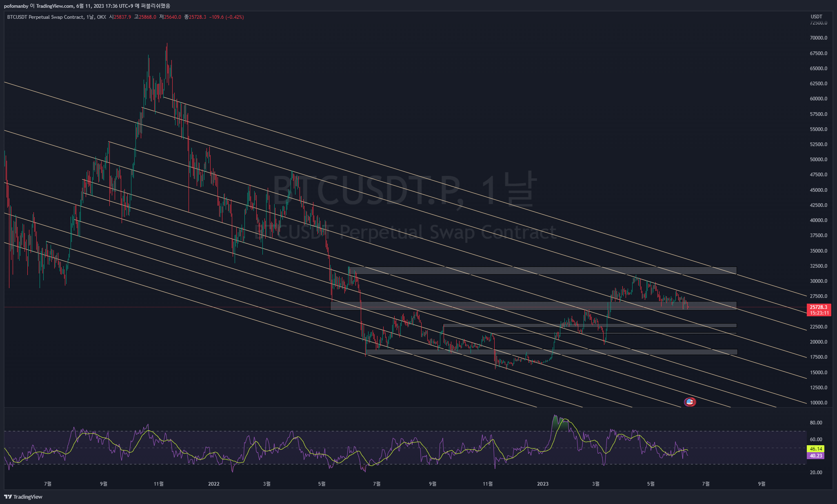837x504 pixels.
Task: Click the 50000.0 price axis label
Action: [819, 160]
